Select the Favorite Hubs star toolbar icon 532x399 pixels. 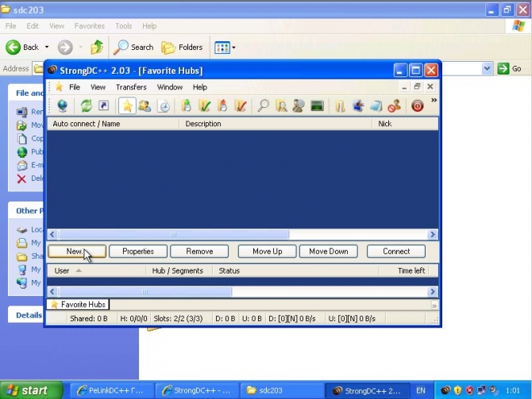tap(127, 106)
